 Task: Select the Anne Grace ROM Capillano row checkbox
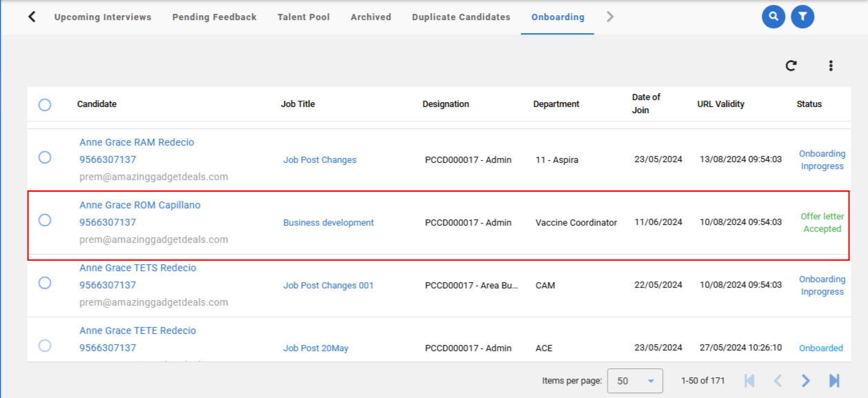click(45, 220)
